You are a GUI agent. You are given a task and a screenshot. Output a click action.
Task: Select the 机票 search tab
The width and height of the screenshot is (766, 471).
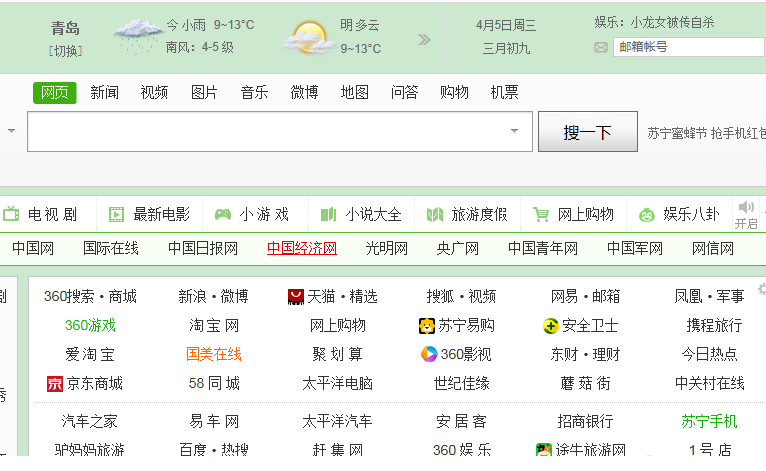pyautogui.click(x=505, y=92)
